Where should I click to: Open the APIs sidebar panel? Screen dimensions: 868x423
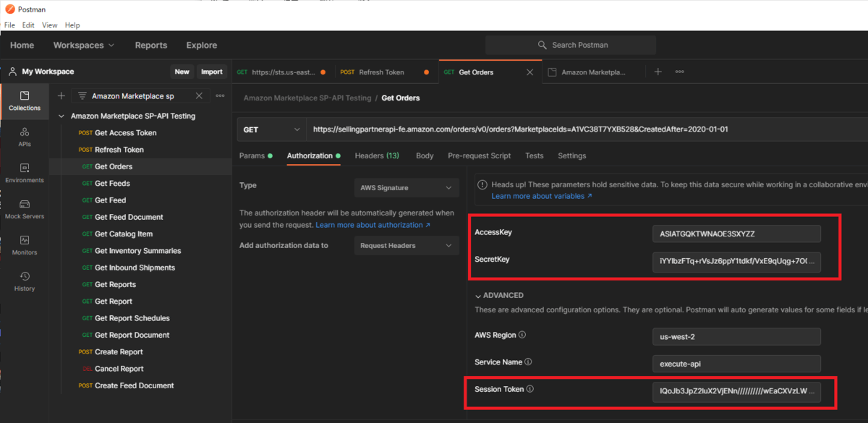pos(25,137)
